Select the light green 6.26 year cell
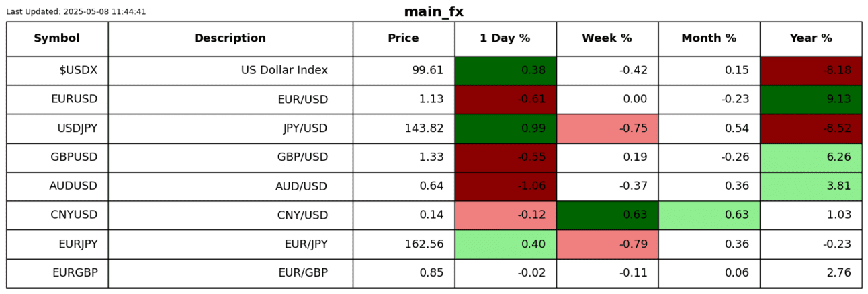Image resolution: width=868 pixels, height=294 pixels. [811, 157]
